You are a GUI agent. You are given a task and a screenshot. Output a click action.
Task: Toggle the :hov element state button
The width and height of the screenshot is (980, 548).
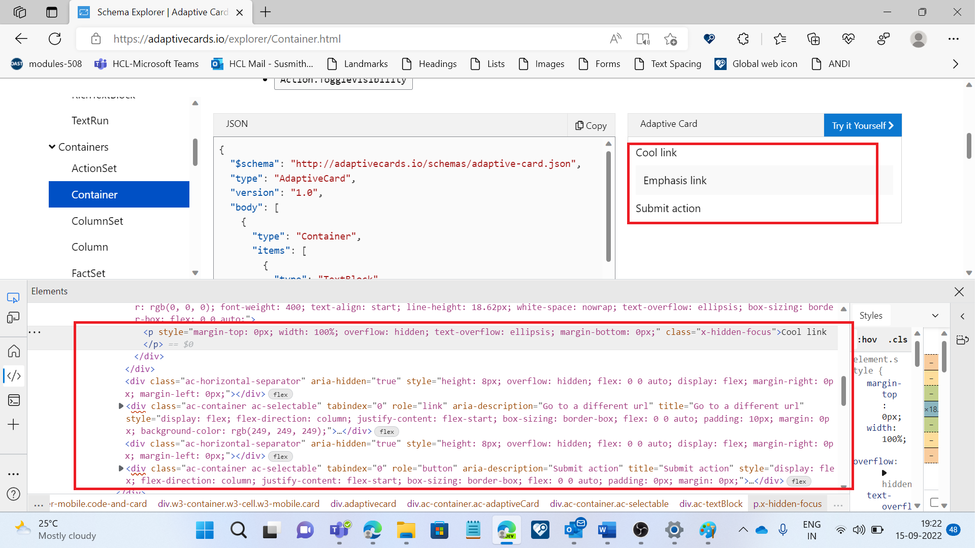[x=867, y=340]
